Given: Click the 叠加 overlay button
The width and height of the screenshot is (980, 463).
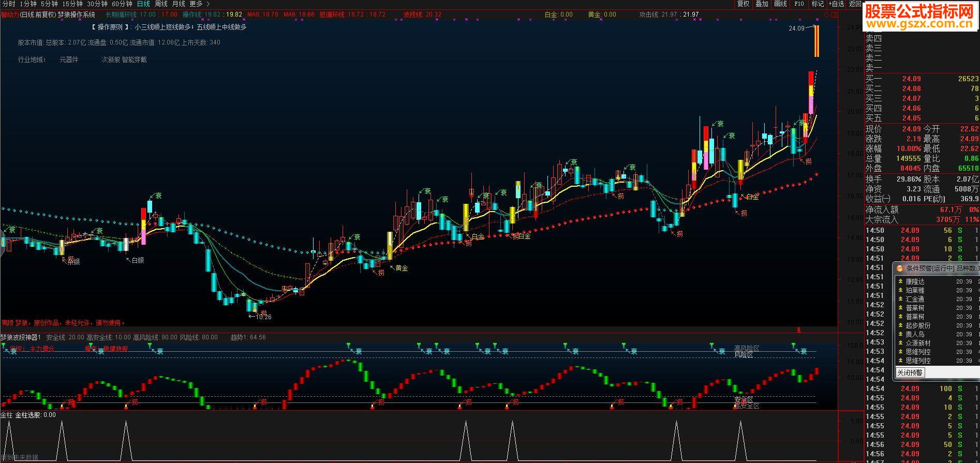Looking at the screenshot, I should click(762, 4).
